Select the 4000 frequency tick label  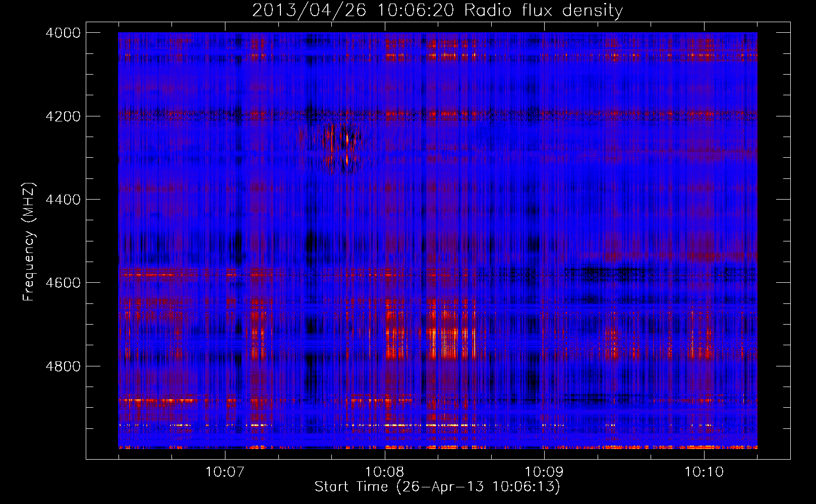[63, 33]
